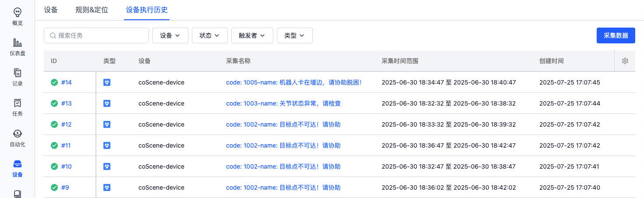
Task: Switch to the 规则&定位 tab
Action: (x=92, y=10)
